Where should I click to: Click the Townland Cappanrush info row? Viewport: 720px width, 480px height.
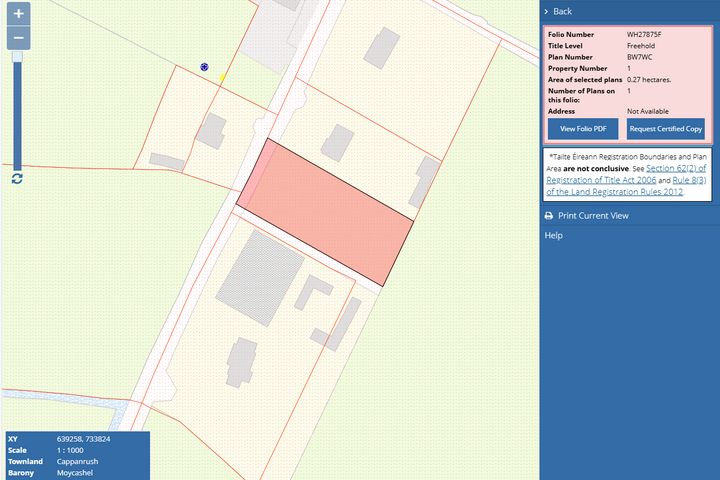[x=75, y=461]
